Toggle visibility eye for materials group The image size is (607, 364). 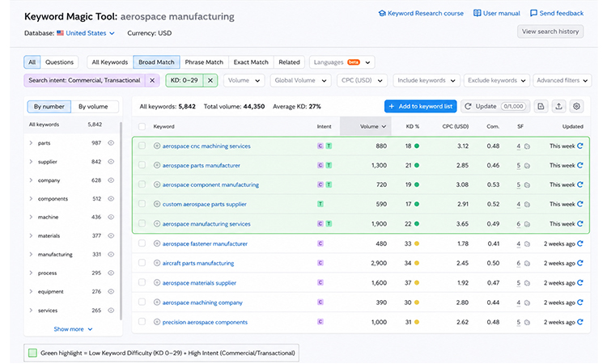(x=111, y=235)
